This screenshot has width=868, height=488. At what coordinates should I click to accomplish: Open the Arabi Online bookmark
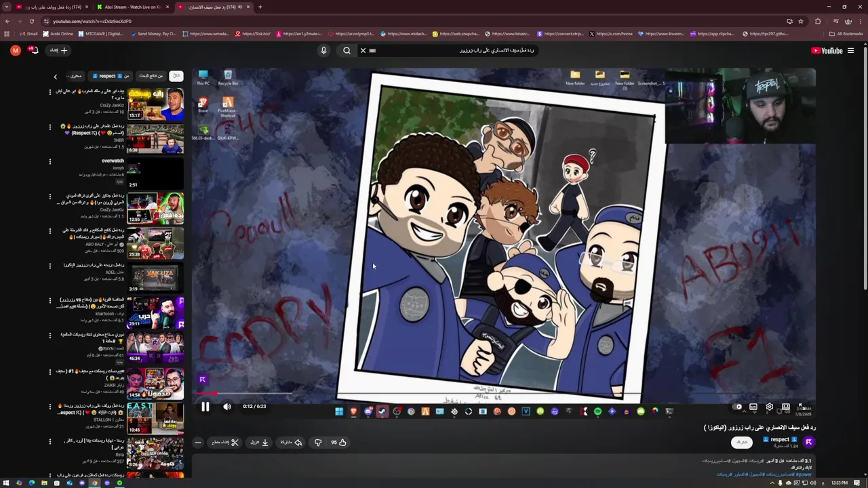tap(58, 34)
